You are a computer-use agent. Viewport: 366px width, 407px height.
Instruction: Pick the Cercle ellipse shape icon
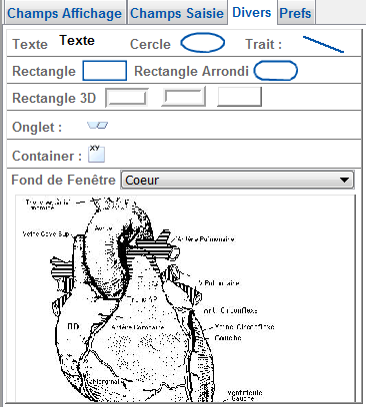pos(203,43)
